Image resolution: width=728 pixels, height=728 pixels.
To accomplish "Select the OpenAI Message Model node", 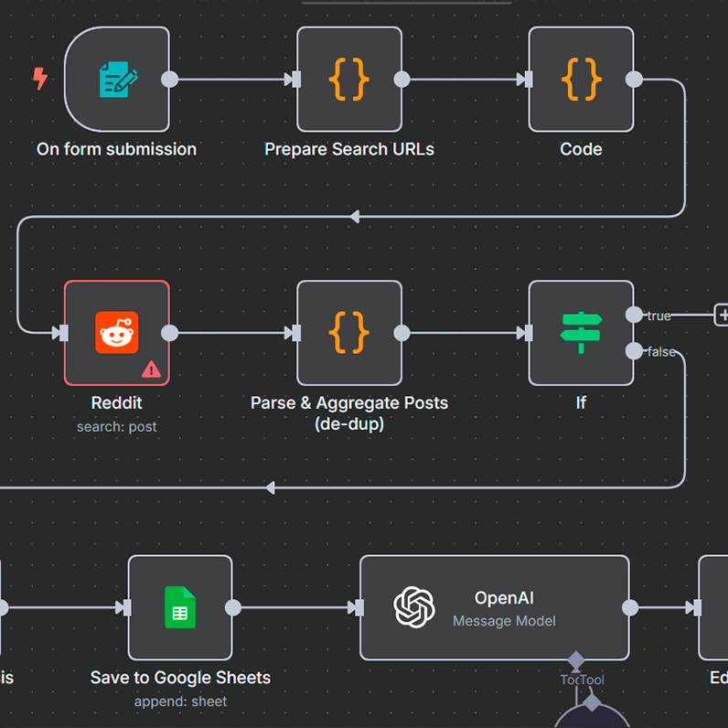I will click(x=495, y=607).
